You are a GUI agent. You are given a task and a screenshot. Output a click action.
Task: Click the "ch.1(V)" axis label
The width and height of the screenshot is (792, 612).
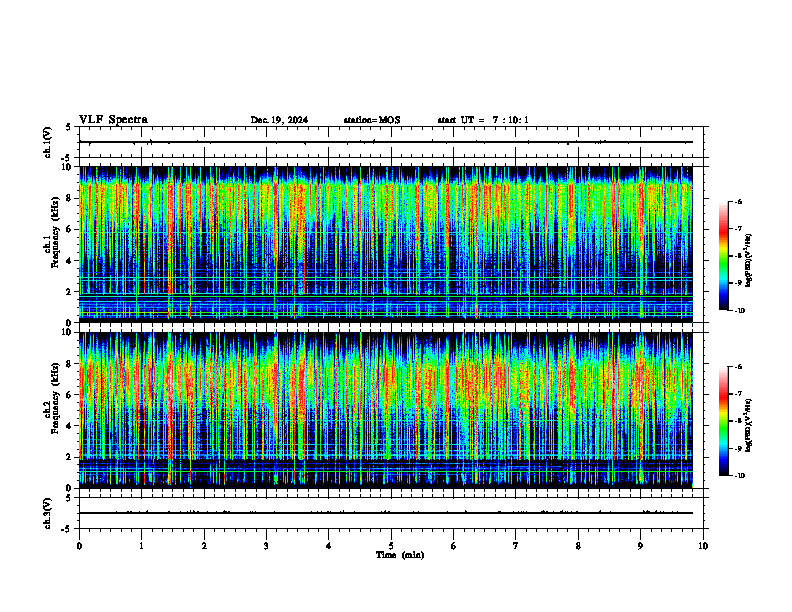click(x=48, y=142)
